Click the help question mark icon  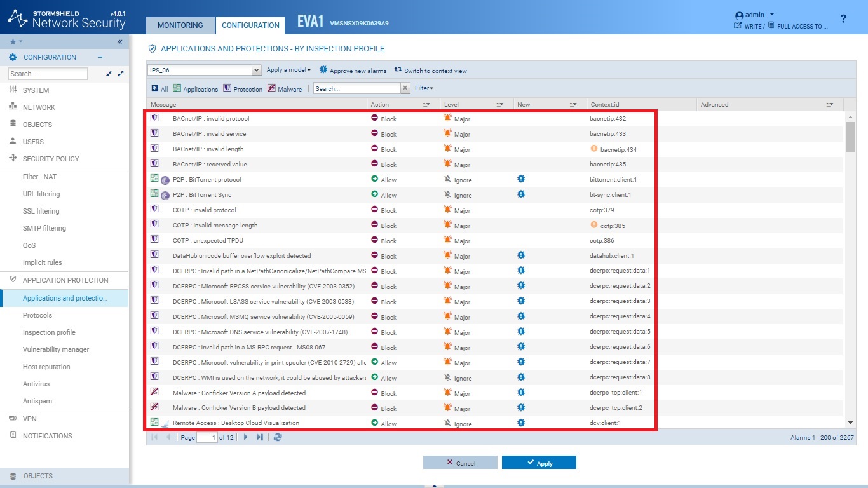click(x=843, y=19)
